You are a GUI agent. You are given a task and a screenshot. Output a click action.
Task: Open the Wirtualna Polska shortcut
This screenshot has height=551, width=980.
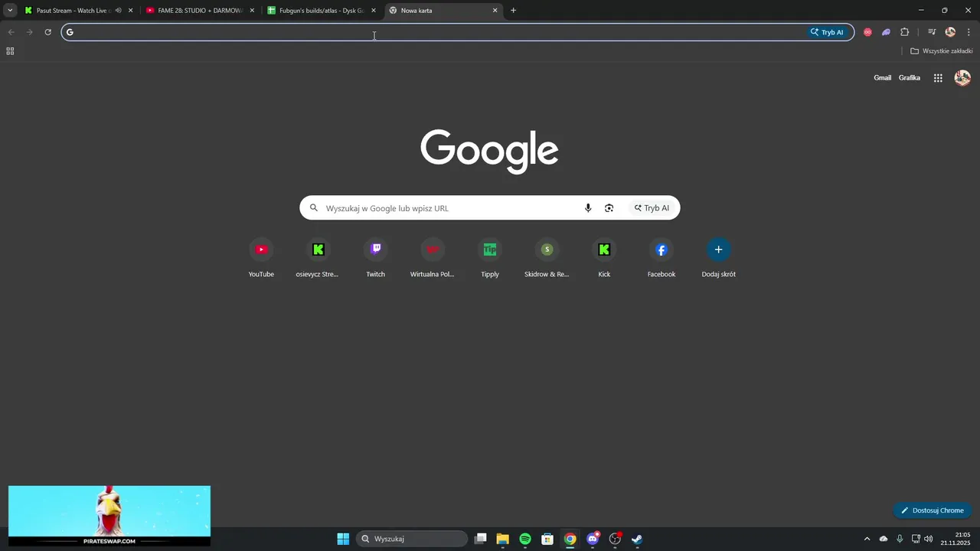tap(433, 259)
